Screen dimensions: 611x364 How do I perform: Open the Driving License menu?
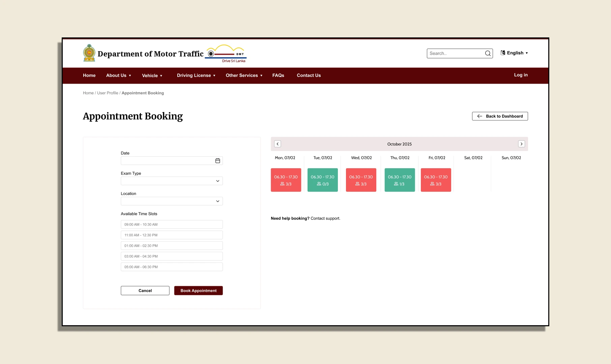[x=196, y=75]
